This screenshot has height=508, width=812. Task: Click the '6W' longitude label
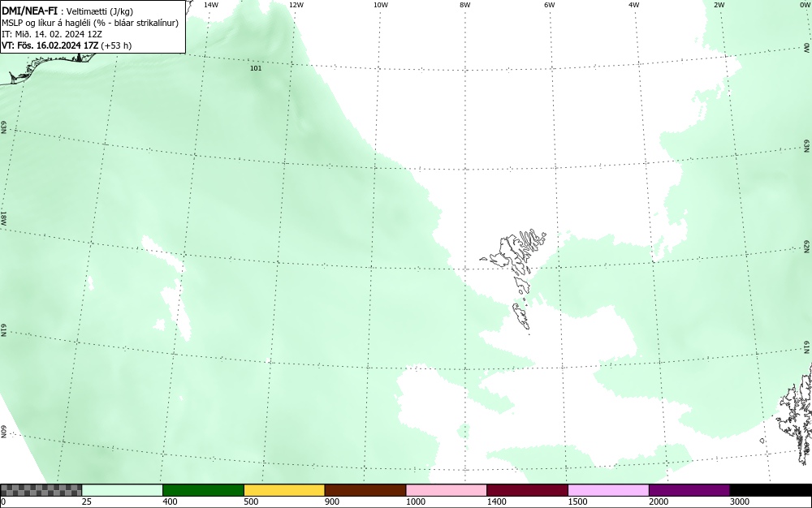point(550,5)
